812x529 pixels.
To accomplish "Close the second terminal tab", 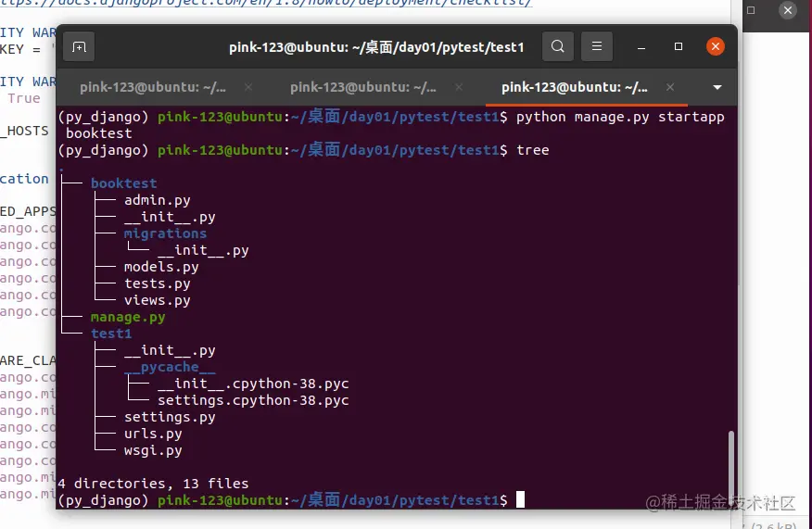I will click(459, 87).
